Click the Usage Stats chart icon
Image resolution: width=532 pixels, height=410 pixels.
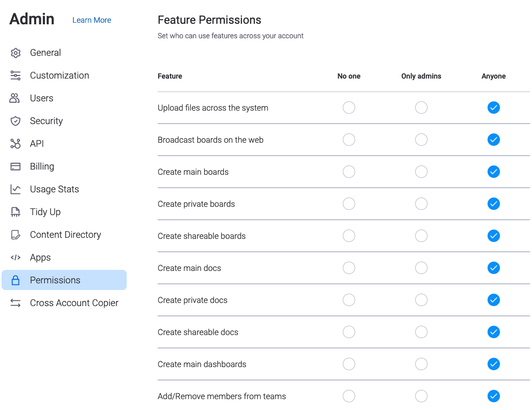point(16,189)
